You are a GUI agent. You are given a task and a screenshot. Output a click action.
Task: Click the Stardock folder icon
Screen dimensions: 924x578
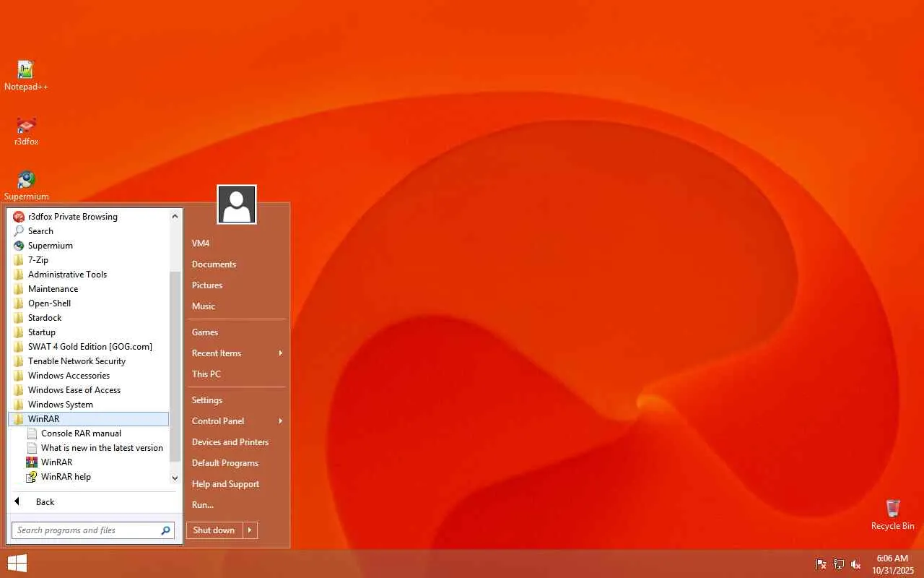[x=19, y=318]
